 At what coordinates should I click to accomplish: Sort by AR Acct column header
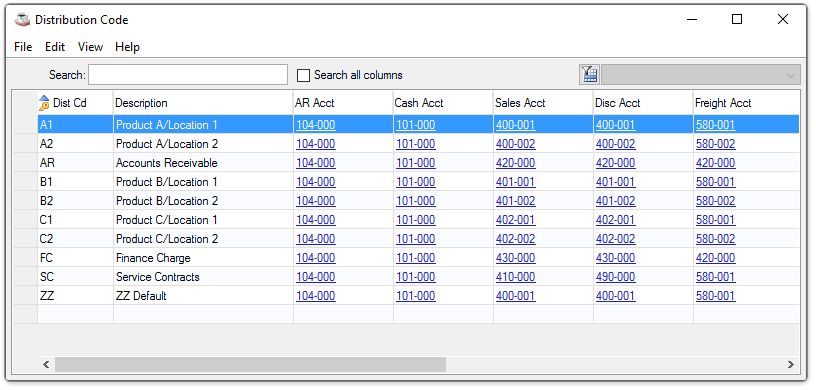click(343, 103)
